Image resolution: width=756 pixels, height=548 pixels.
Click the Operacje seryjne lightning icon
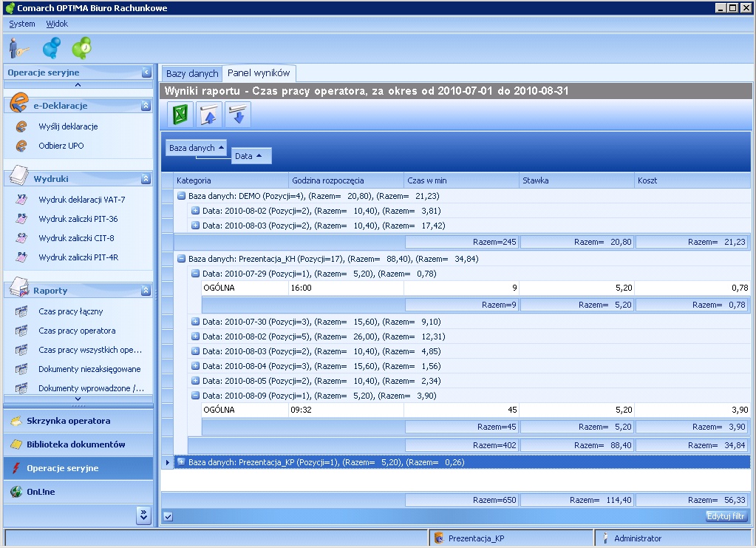[16, 468]
